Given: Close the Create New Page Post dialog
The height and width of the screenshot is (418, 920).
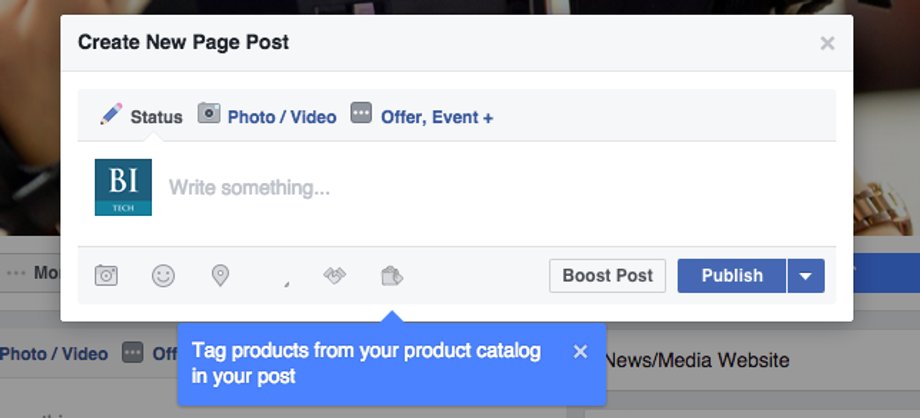Looking at the screenshot, I should [x=827, y=43].
